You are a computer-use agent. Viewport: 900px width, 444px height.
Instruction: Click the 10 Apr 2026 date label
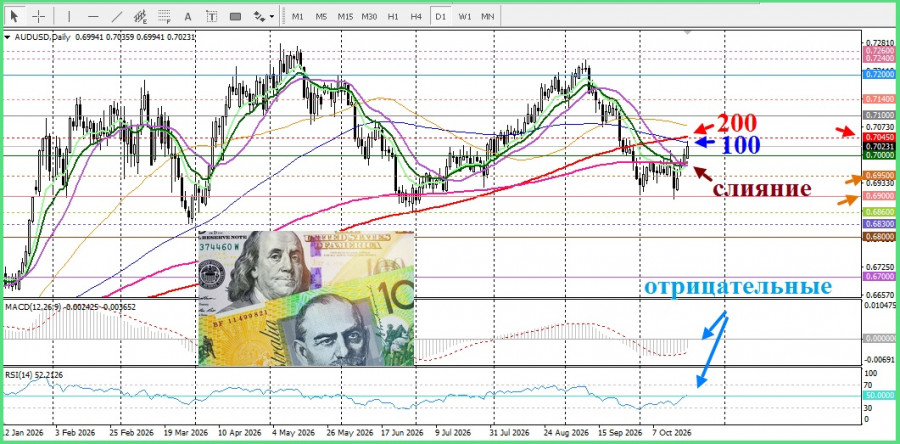[240, 433]
